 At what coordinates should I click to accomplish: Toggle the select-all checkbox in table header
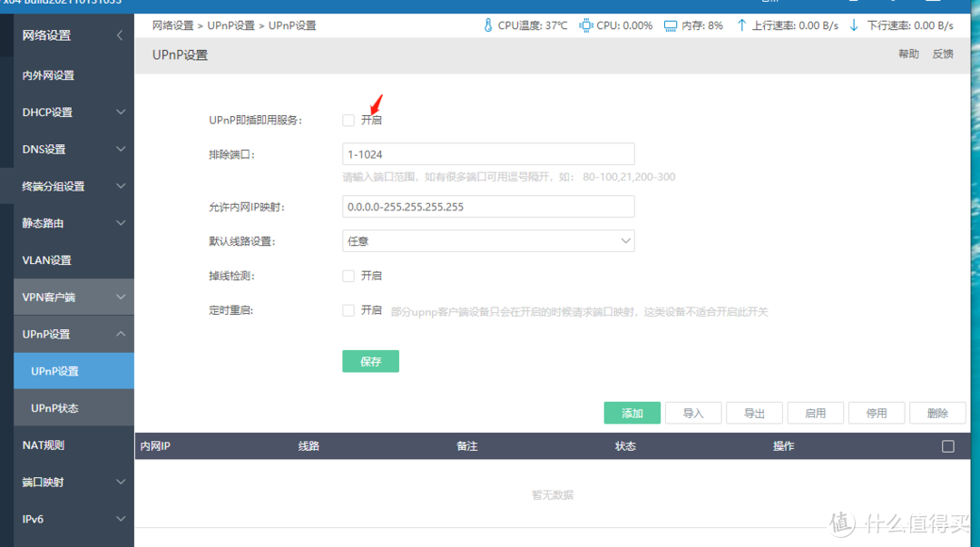click(948, 445)
